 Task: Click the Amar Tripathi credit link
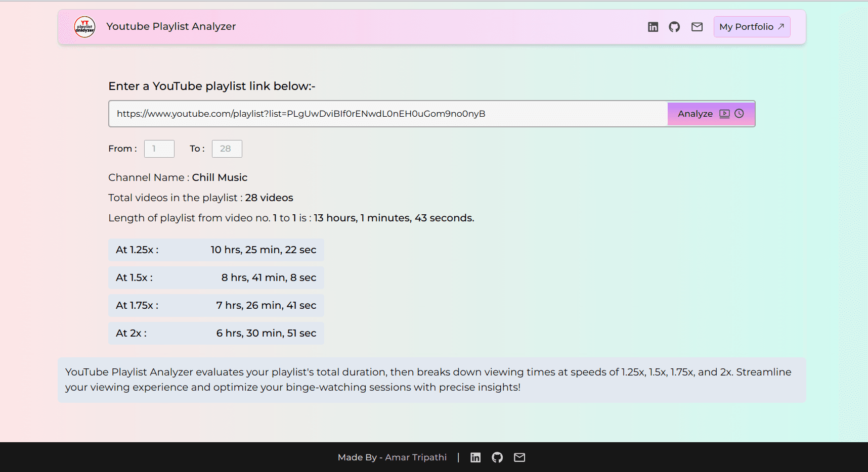416,457
